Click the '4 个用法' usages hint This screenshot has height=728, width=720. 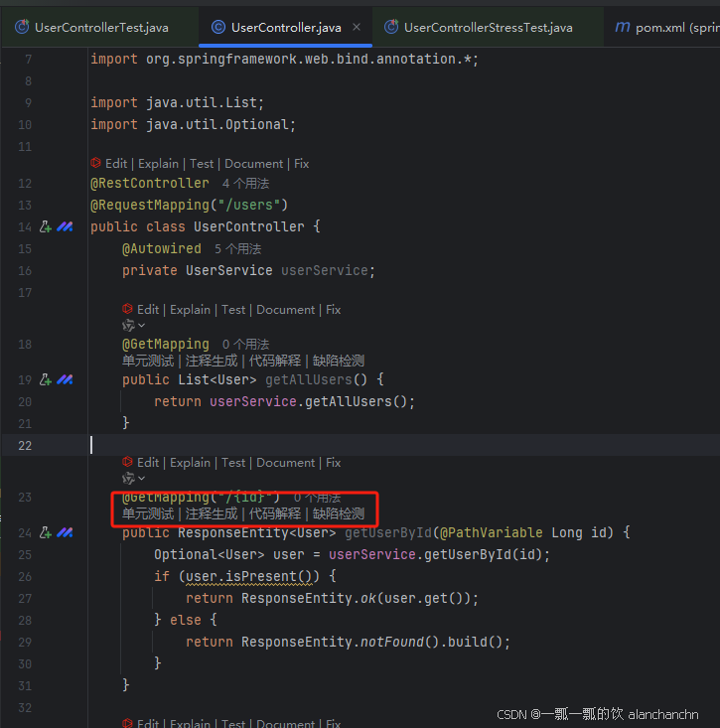tap(245, 184)
